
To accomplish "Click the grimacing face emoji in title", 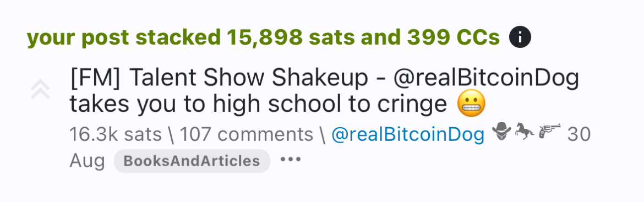I will coord(471,104).
